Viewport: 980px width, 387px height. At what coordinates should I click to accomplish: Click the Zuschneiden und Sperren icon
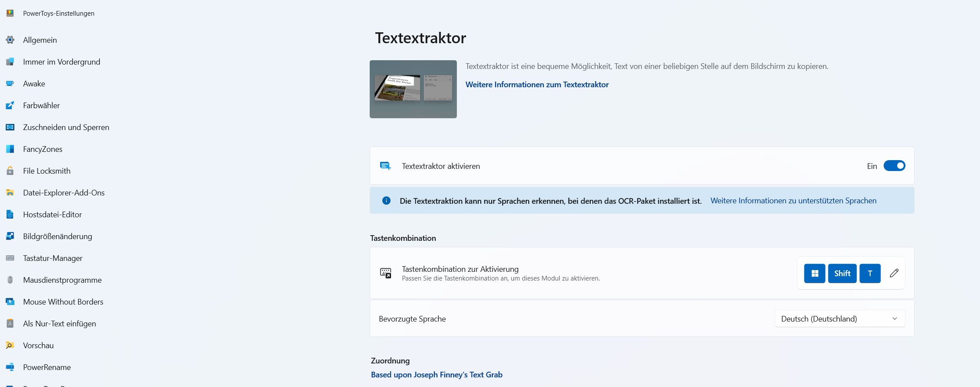tap(10, 127)
